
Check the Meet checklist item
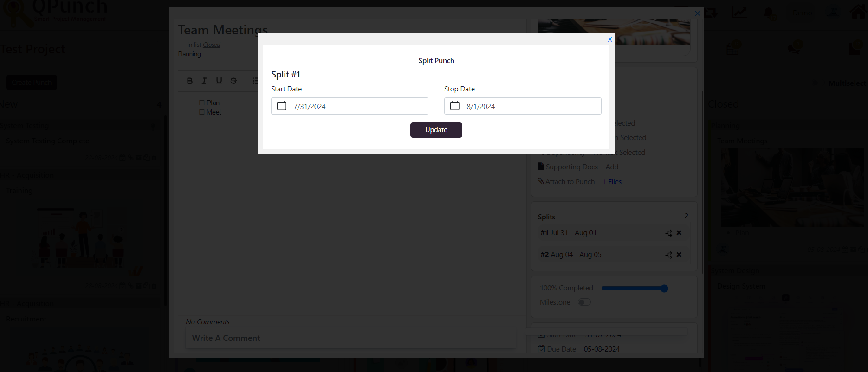point(202,112)
